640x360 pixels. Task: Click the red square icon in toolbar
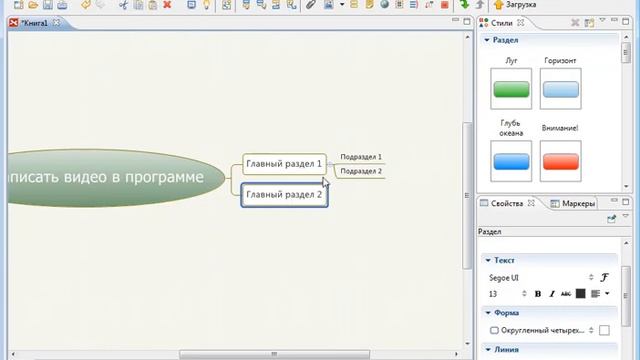(x=444, y=5)
